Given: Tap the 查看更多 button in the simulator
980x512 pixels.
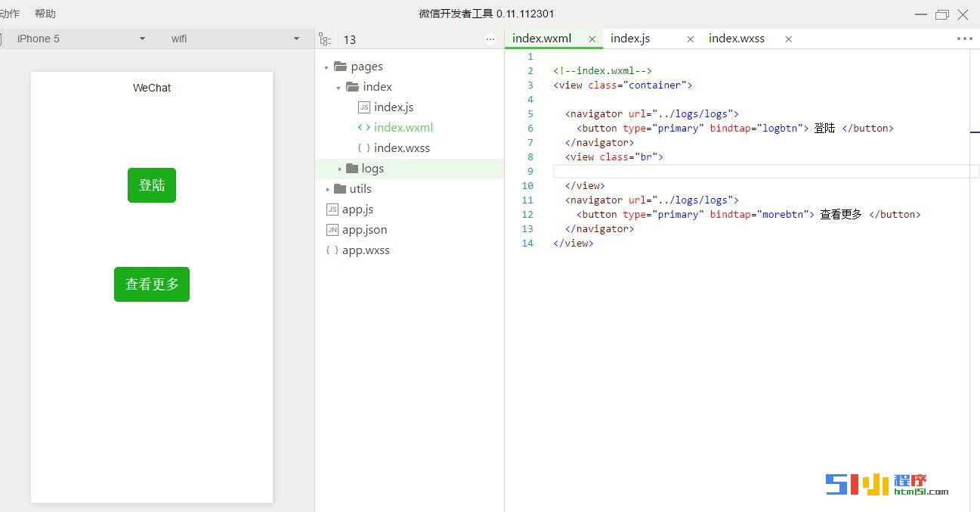Looking at the screenshot, I should tap(151, 284).
